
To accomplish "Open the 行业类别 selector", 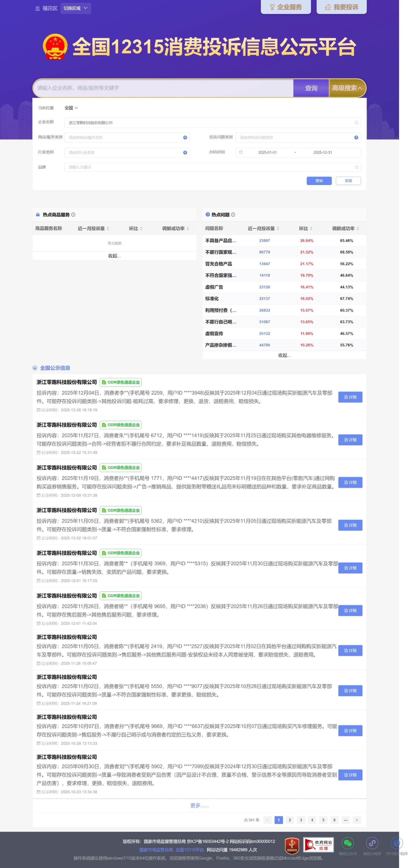I will [127, 152].
